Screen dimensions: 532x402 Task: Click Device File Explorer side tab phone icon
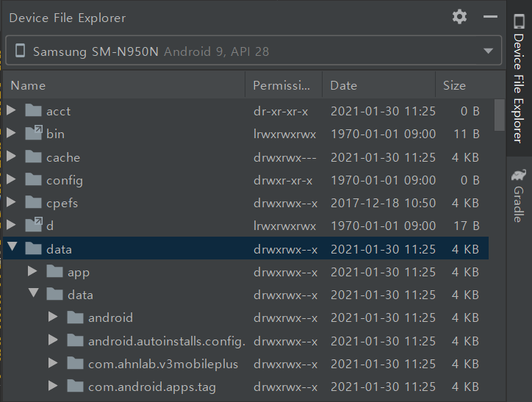[519, 21]
